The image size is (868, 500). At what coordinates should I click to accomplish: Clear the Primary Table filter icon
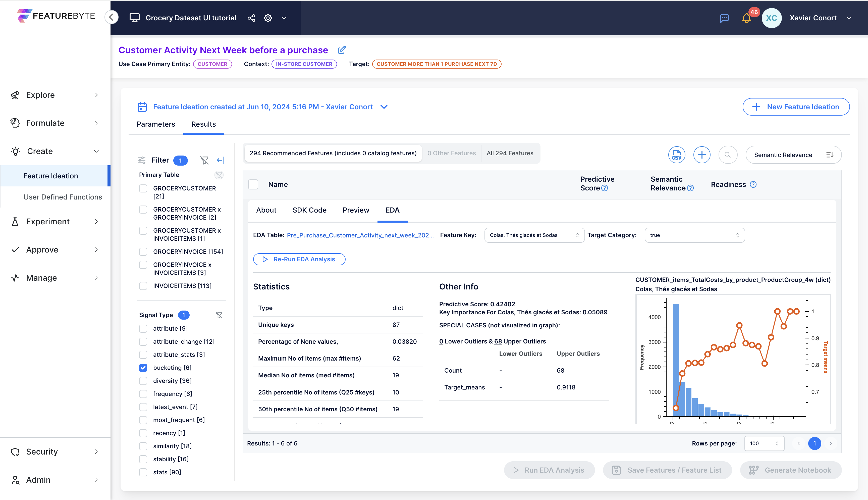pyautogui.click(x=219, y=175)
